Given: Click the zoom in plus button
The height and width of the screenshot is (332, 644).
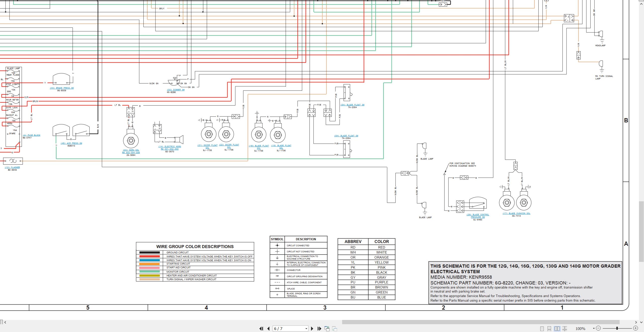Looking at the screenshot, I should 635,328.
